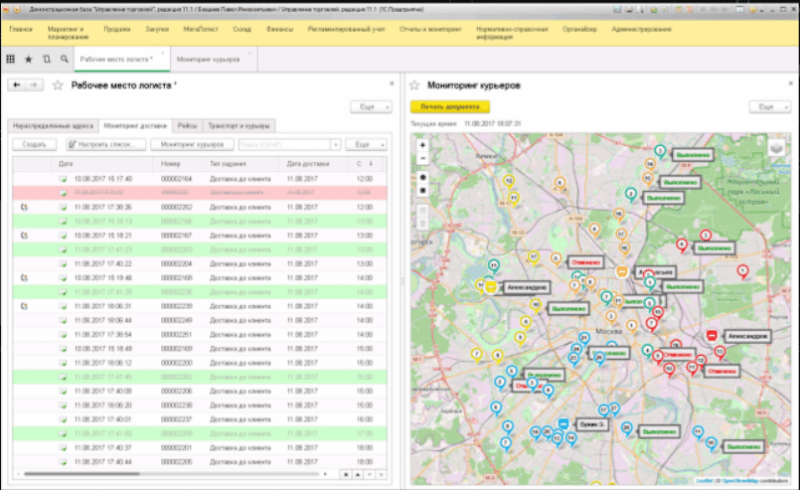
Task: Switch to the Рейсы tab
Action: (x=187, y=126)
